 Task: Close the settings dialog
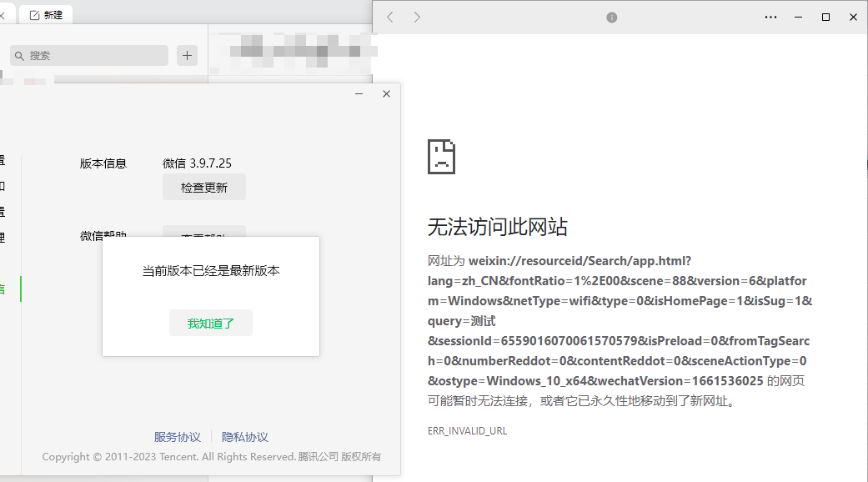click(386, 94)
